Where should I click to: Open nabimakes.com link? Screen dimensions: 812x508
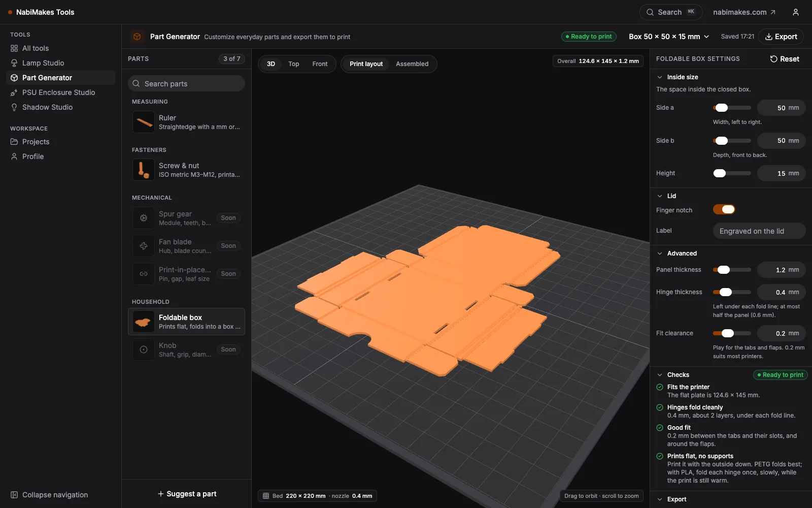pos(744,12)
